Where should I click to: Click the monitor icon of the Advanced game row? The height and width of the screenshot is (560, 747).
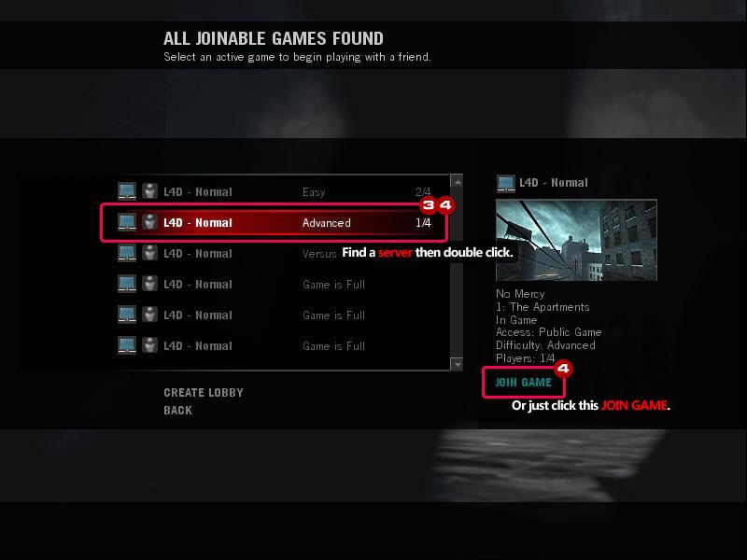[127, 222]
